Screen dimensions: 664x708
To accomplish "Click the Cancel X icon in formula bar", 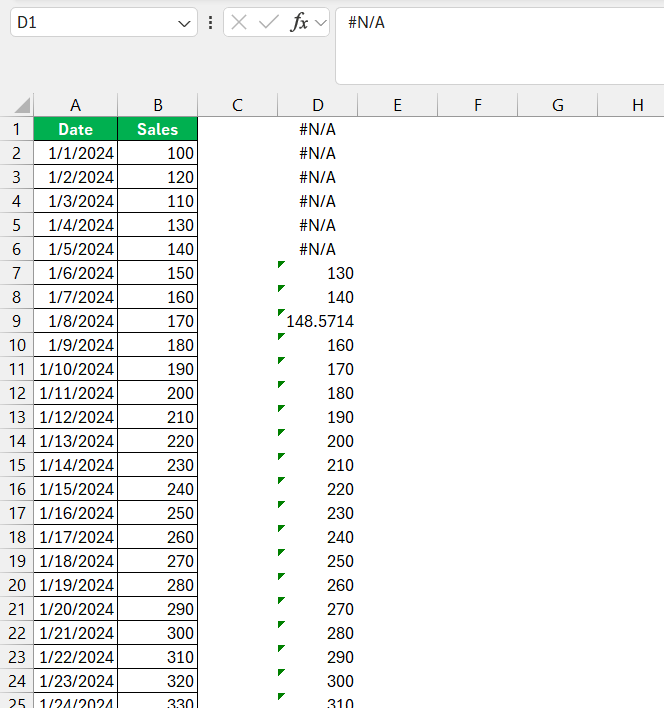I will (x=239, y=22).
